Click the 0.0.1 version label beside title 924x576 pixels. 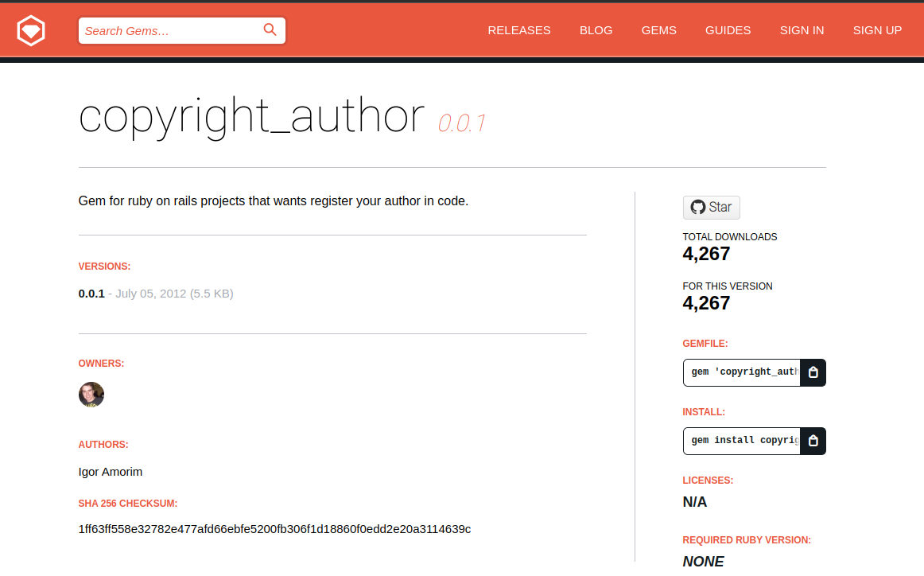[462, 123]
